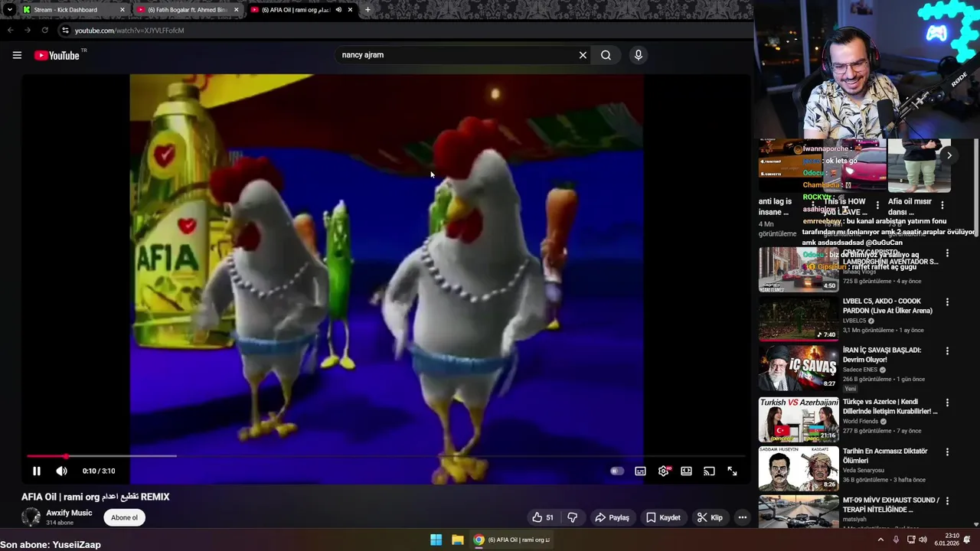The image size is (980, 551).
Task: Open options for İRAN İÇ SAVAŞI video
Action: tap(947, 351)
